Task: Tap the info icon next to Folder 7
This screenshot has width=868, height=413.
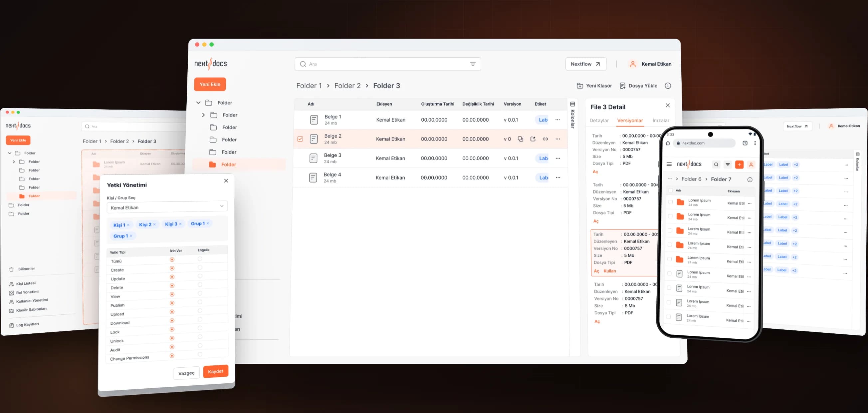Action: (x=750, y=180)
